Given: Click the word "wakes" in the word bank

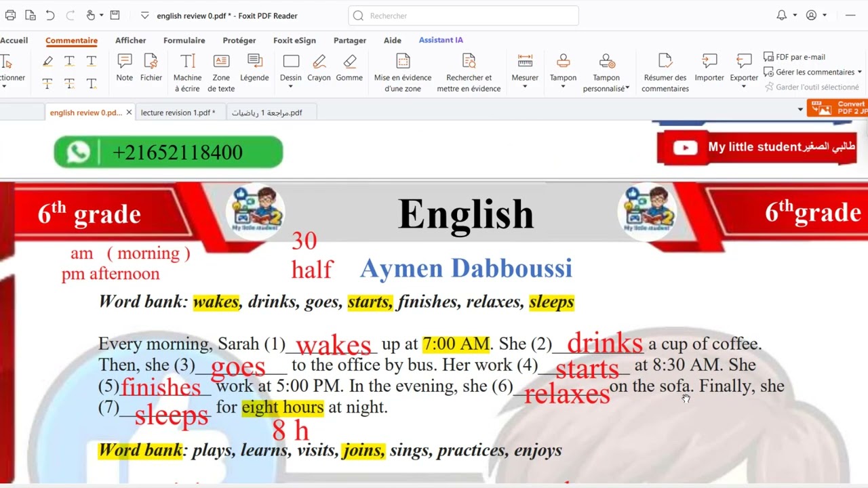Looking at the screenshot, I should [x=216, y=302].
